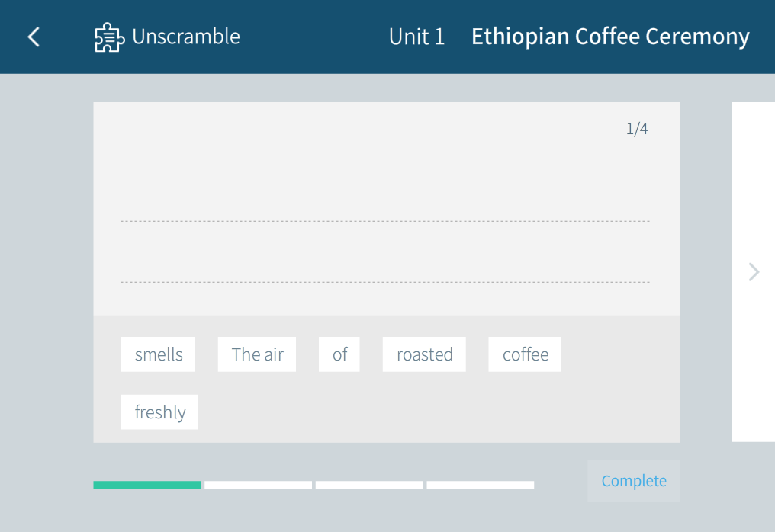Click the second dotted answer line

click(x=385, y=282)
